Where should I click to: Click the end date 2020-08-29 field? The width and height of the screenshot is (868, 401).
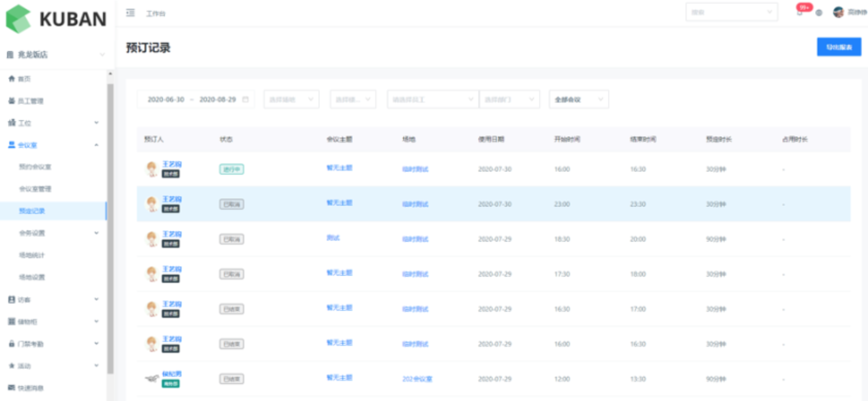[x=218, y=99]
